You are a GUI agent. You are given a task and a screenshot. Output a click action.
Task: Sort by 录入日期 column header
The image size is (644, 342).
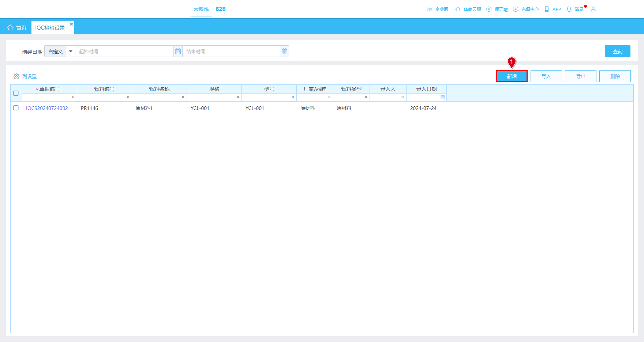click(426, 89)
